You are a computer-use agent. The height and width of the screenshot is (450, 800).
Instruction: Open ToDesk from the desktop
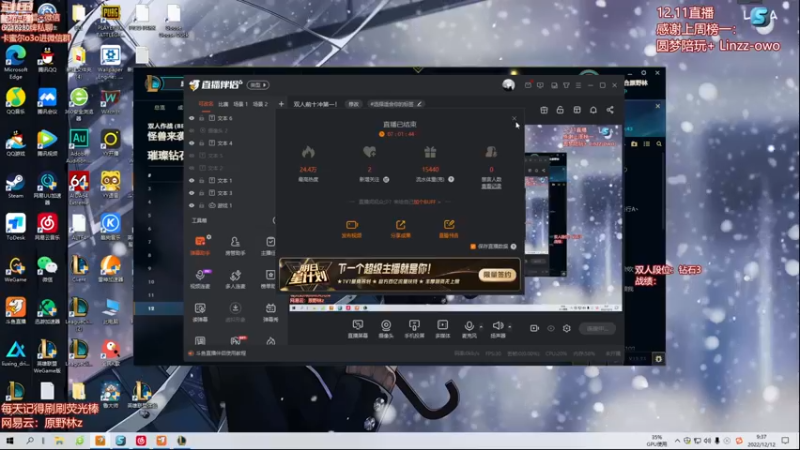pyautogui.click(x=16, y=228)
